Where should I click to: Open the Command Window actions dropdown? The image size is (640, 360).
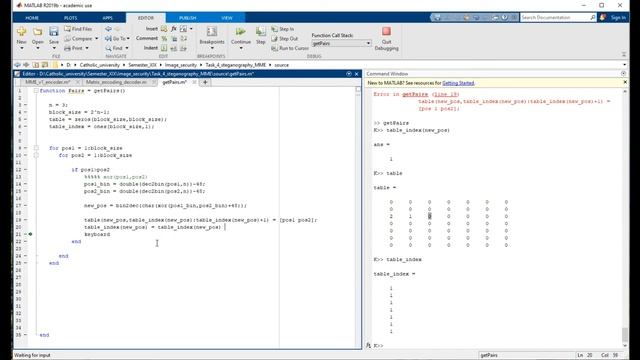623,74
